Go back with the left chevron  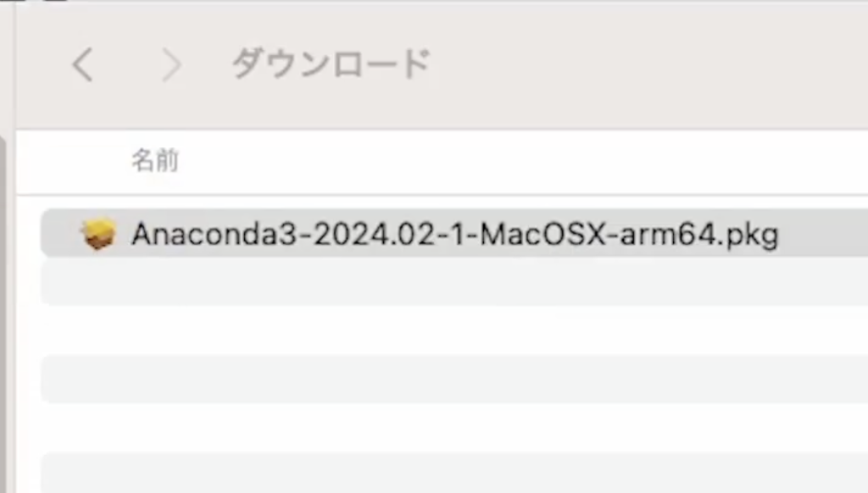click(x=83, y=64)
